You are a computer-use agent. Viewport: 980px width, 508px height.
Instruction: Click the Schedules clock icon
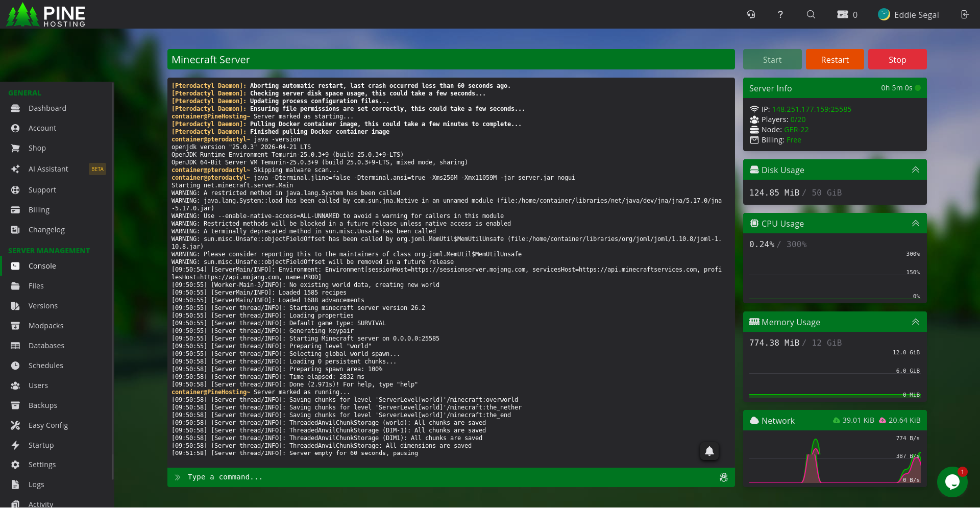tap(15, 366)
